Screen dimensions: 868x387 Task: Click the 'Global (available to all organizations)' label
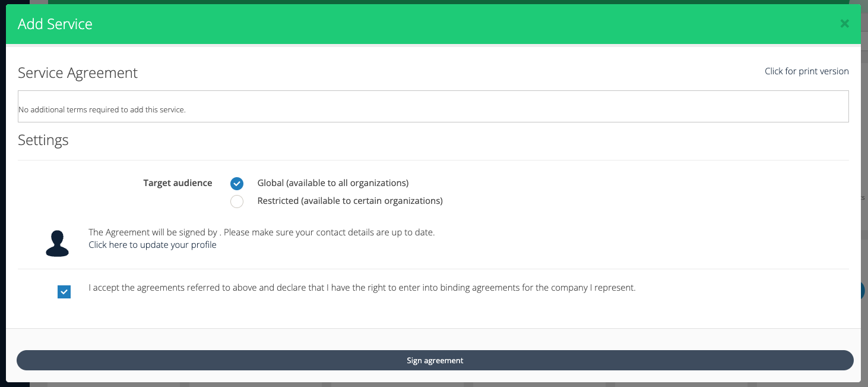tap(332, 183)
